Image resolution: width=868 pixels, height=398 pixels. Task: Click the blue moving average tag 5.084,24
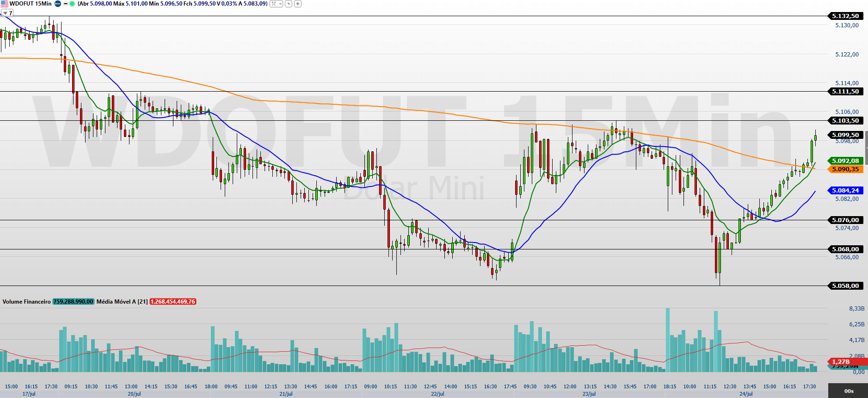(845, 190)
